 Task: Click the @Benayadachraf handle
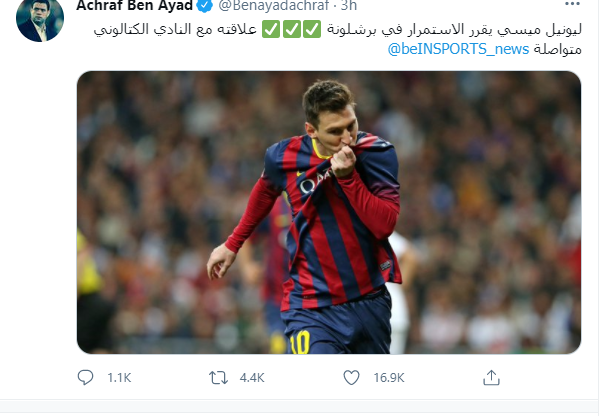pos(274,5)
